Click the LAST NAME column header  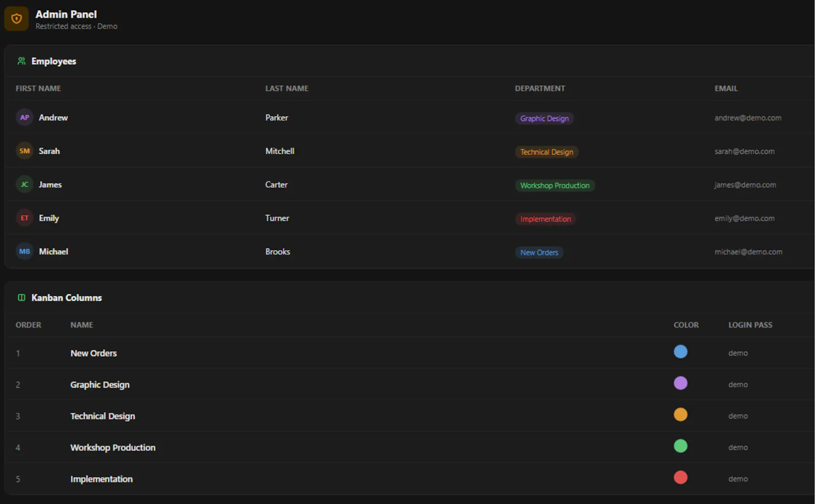(x=287, y=89)
